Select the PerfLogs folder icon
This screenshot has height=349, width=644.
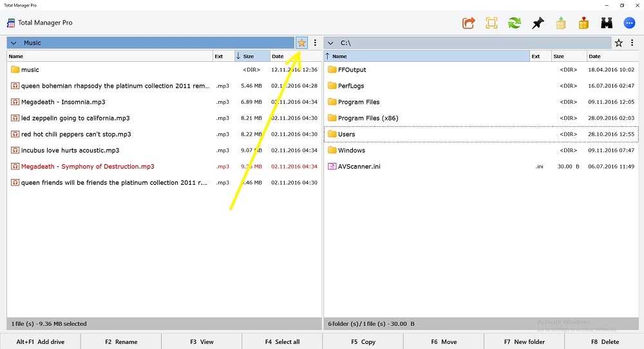332,86
